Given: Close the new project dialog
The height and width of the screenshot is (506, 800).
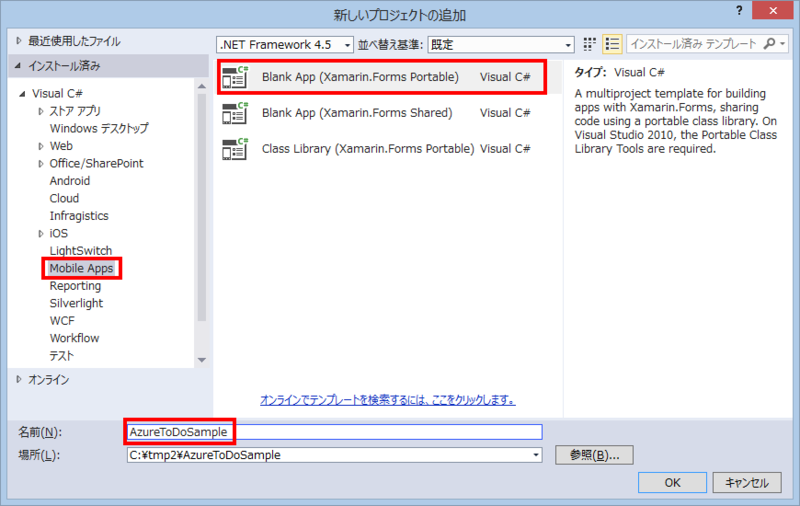Looking at the screenshot, I should [773, 11].
